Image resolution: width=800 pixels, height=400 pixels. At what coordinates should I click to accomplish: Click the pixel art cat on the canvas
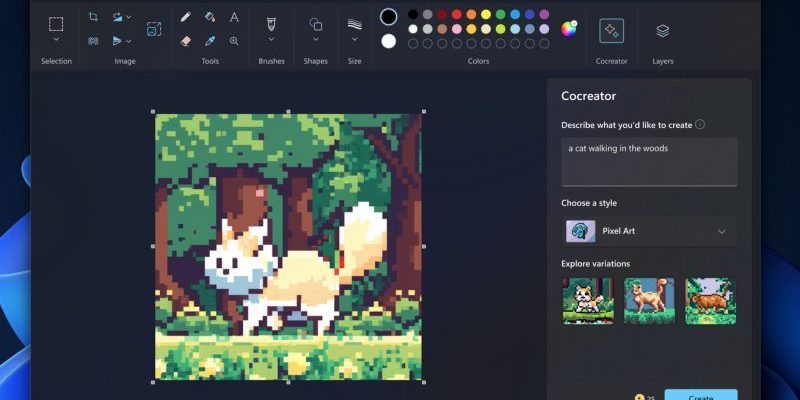[295, 270]
